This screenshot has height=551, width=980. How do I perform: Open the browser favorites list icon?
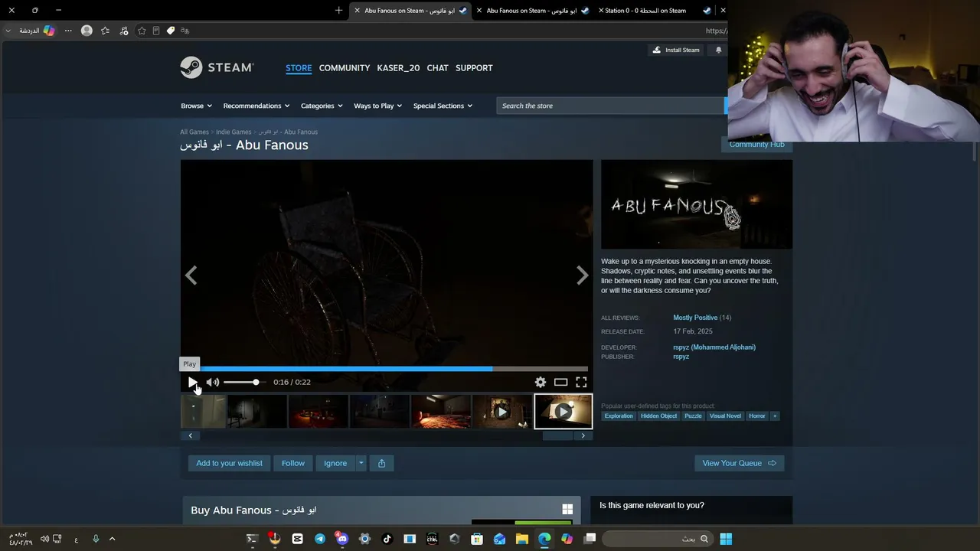(x=105, y=31)
